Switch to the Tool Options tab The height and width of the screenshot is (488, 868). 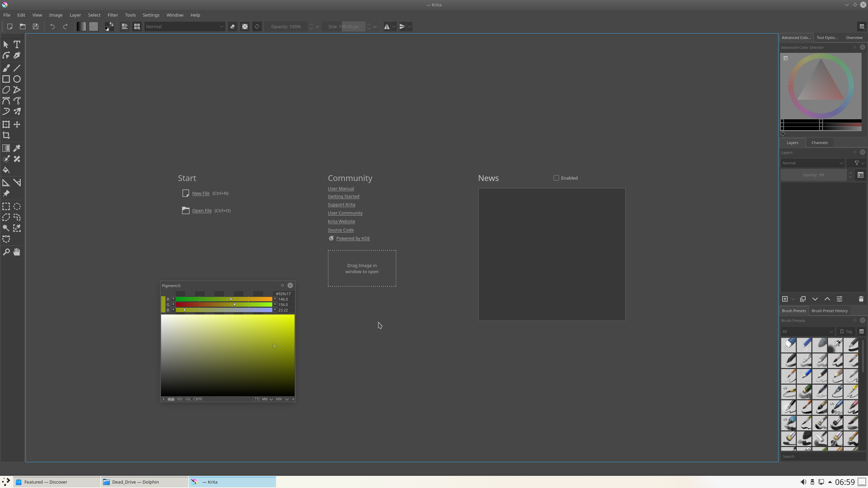point(827,38)
